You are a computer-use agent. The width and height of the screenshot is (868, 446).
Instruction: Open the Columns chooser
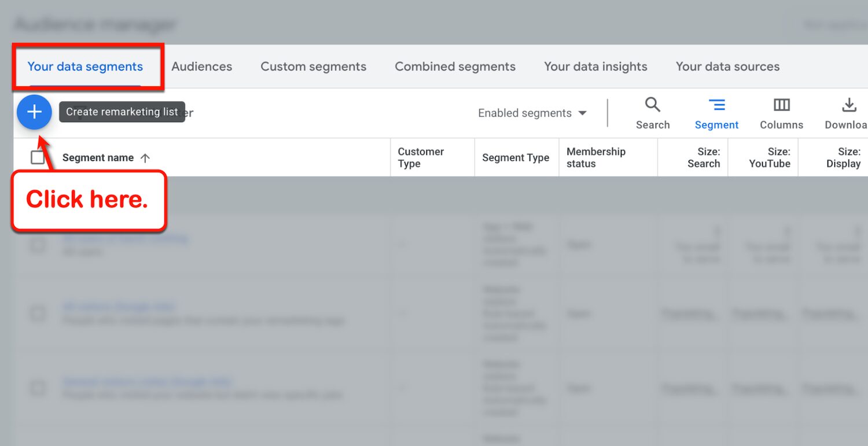pyautogui.click(x=781, y=113)
